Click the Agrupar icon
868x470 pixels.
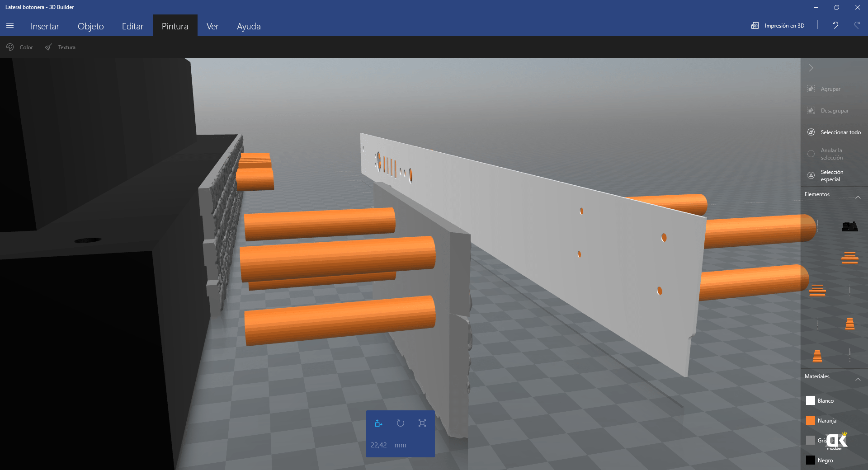(x=811, y=89)
